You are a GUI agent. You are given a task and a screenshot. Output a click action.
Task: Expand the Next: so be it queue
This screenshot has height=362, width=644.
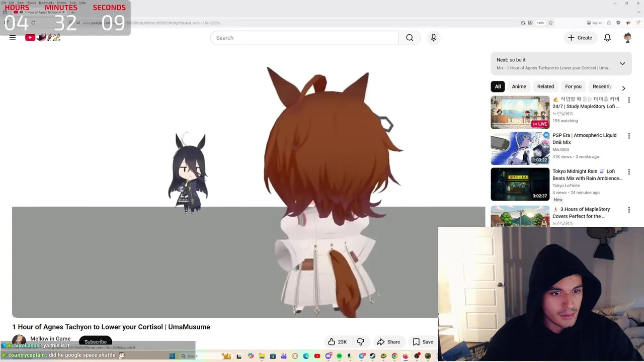point(622,64)
